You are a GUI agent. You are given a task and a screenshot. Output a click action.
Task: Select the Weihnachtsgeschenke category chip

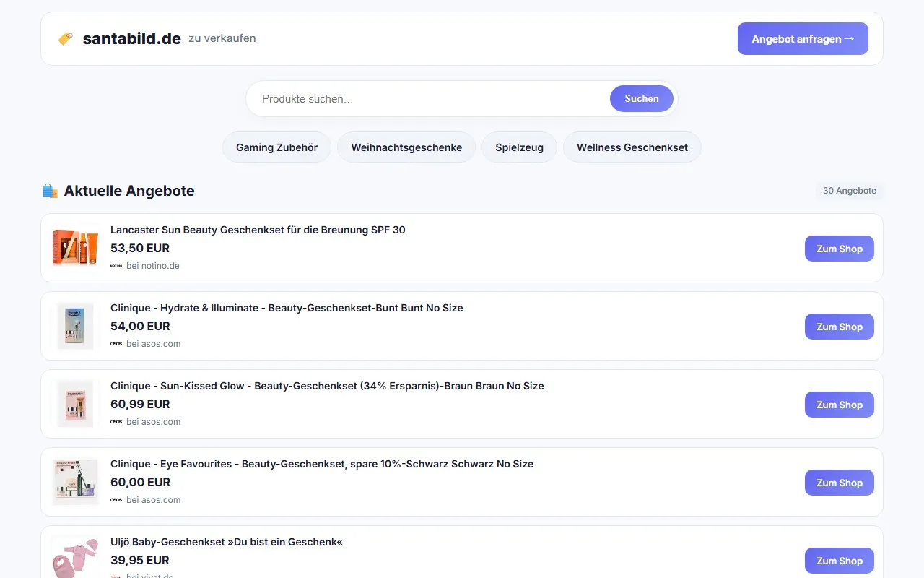coord(406,147)
